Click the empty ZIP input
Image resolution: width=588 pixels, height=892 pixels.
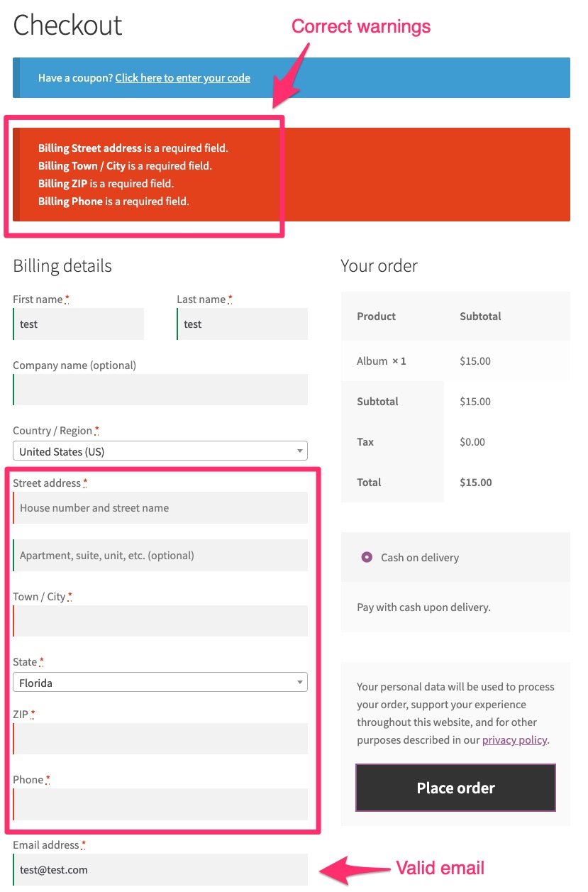[x=160, y=739]
